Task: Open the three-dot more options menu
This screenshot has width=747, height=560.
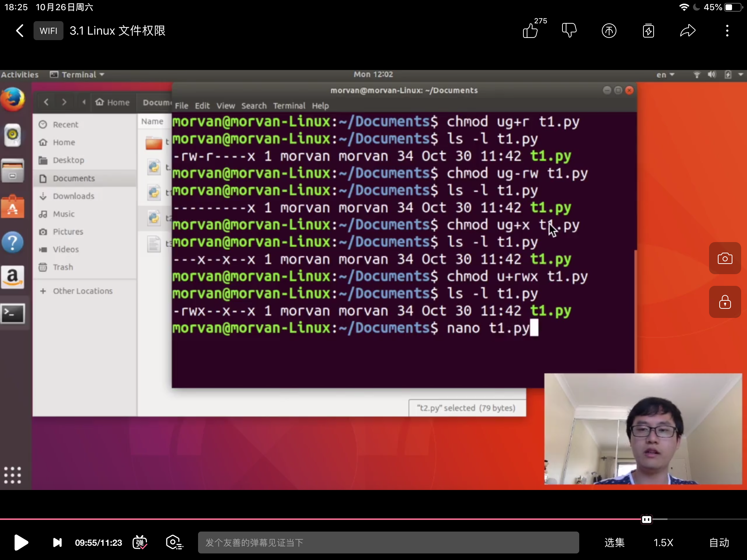Action: [x=727, y=31]
